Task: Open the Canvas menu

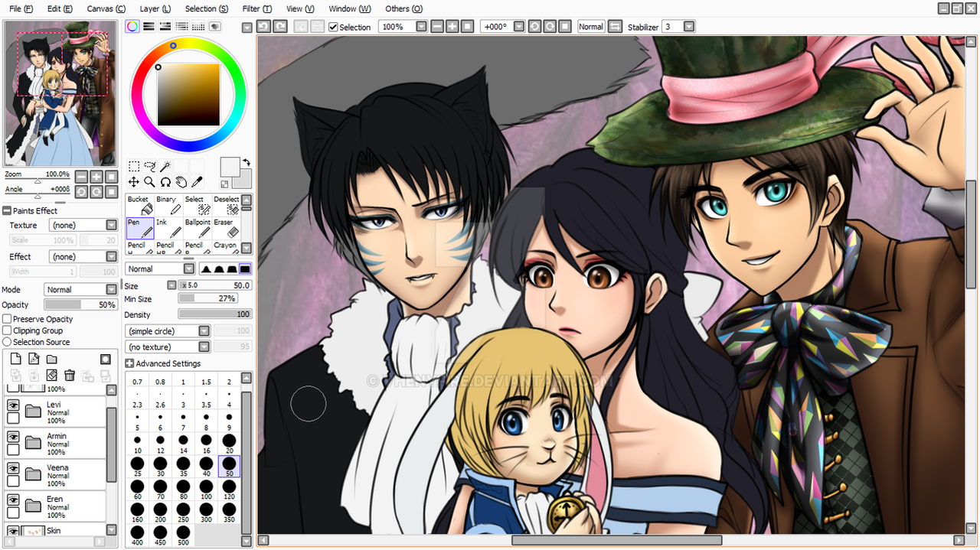Action: click(106, 8)
